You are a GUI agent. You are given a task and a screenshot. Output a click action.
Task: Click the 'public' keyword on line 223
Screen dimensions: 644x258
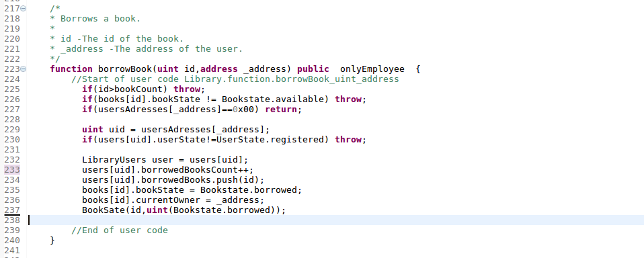click(313, 69)
